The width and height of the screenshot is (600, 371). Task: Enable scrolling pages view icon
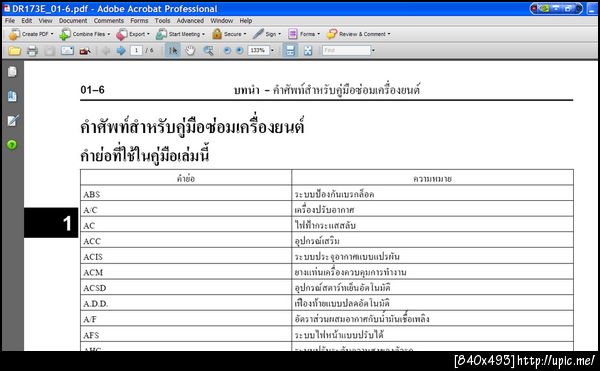click(x=290, y=50)
